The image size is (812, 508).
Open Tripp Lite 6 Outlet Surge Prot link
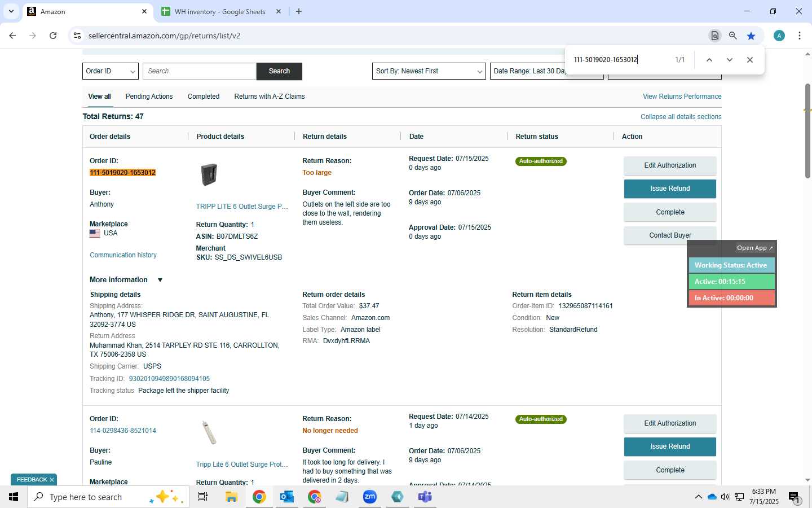(242, 465)
